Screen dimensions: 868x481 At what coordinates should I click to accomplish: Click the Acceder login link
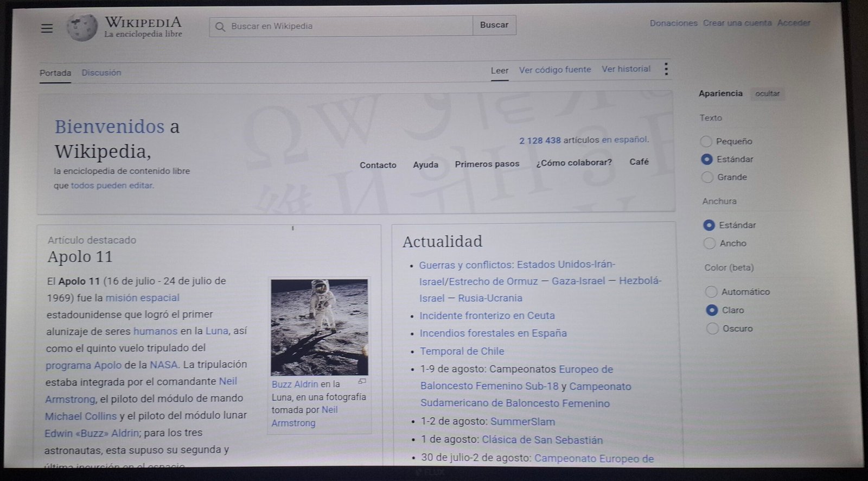tap(794, 23)
